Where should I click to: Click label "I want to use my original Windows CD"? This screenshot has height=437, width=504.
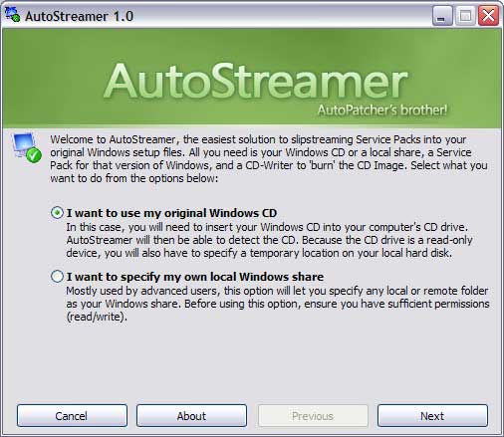click(171, 213)
